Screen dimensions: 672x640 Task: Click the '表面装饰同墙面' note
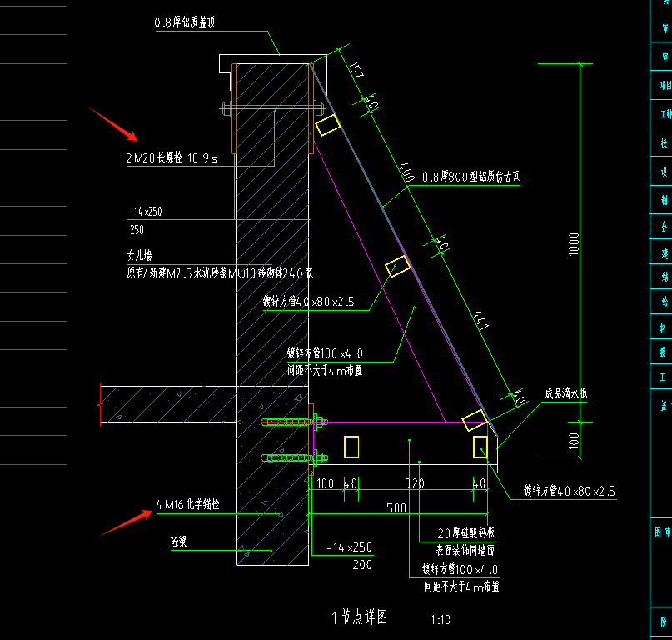click(x=465, y=550)
